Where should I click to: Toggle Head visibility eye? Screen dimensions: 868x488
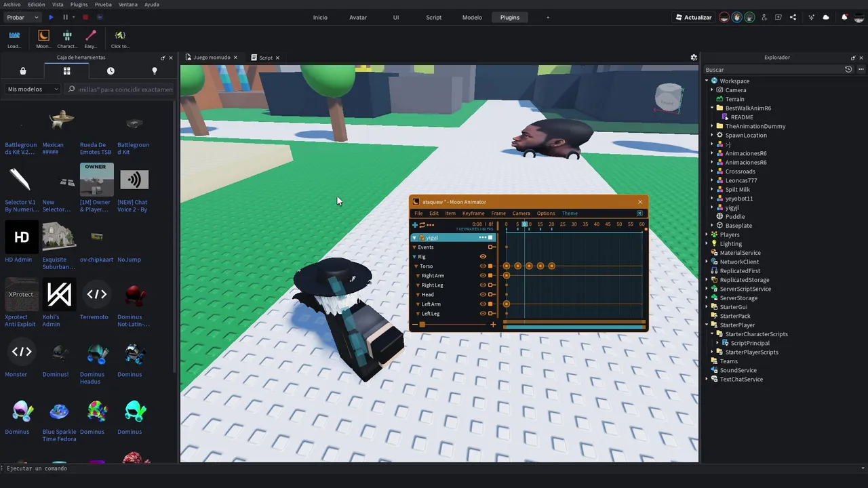(483, 295)
